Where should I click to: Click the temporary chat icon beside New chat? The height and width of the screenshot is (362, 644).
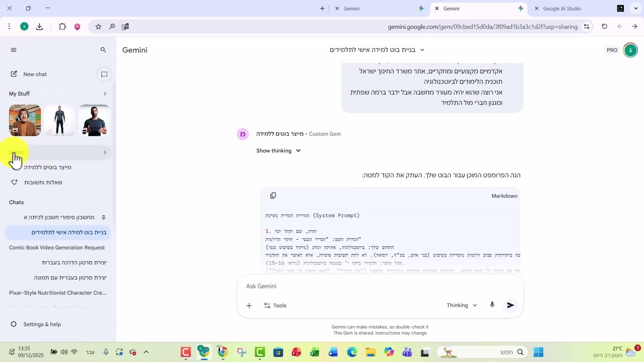104,74
